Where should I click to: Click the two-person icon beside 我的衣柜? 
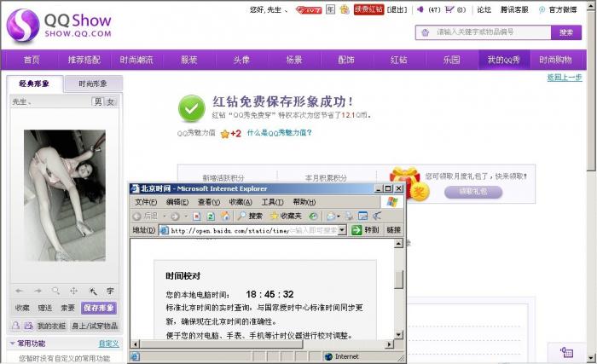[28, 326]
